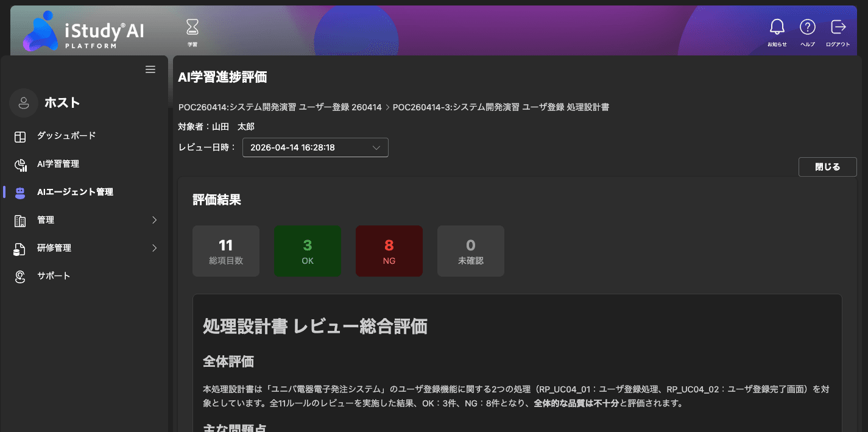
Task: Filter by the OK 3 card
Action: click(x=308, y=251)
